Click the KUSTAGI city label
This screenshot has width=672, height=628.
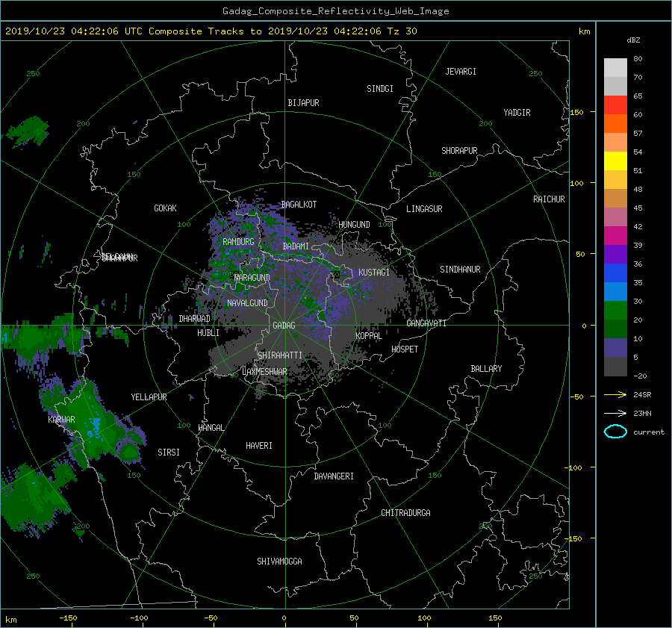pos(374,273)
